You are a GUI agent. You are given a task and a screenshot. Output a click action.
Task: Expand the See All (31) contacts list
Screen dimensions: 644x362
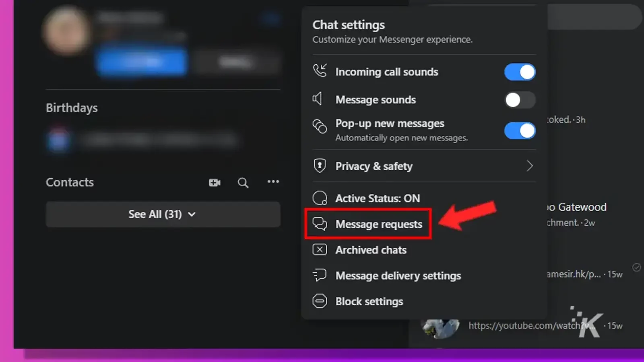tap(163, 214)
